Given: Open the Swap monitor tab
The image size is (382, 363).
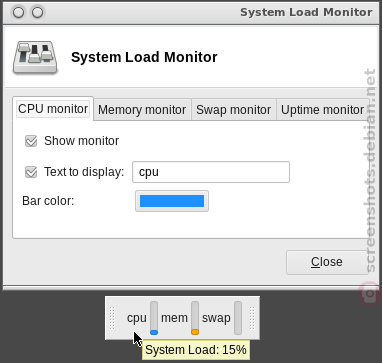Looking at the screenshot, I should click(234, 110).
